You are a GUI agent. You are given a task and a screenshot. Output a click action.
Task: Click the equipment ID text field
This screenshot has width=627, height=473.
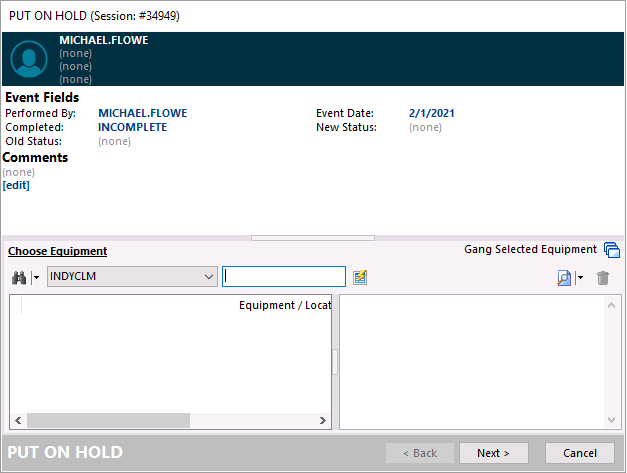pyautogui.click(x=284, y=277)
